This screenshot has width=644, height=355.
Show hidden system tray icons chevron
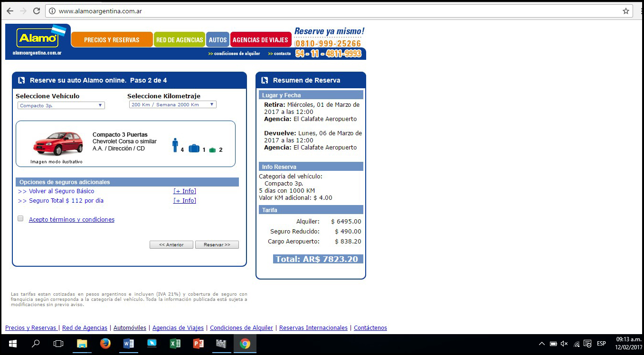tap(541, 344)
